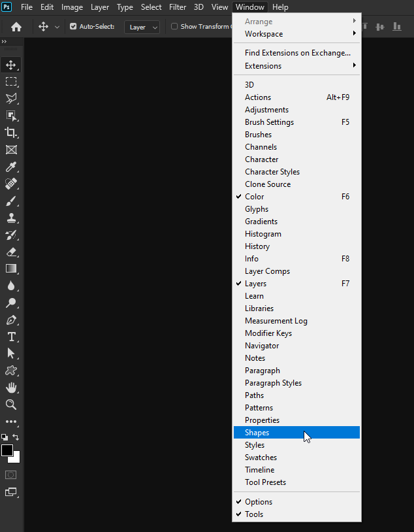Uncheck the Layers panel entry

(296, 283)
